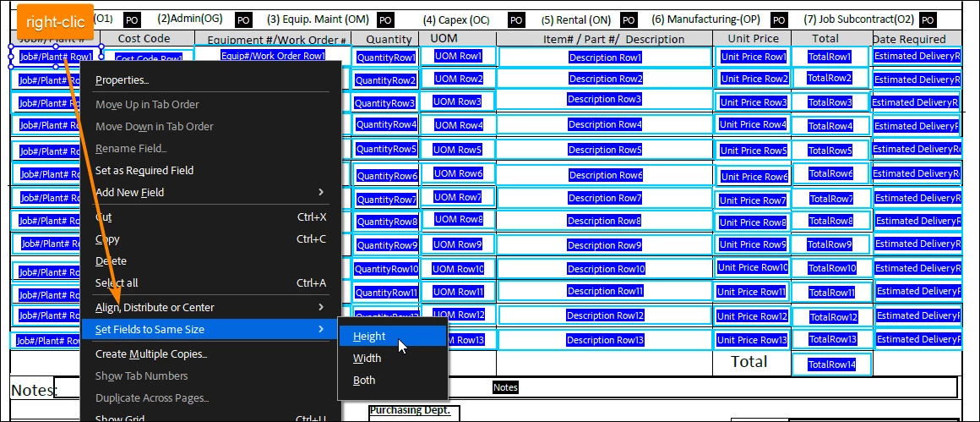Select the Unit Price Row7 field
Screen dimensions: 980x422
753,200
